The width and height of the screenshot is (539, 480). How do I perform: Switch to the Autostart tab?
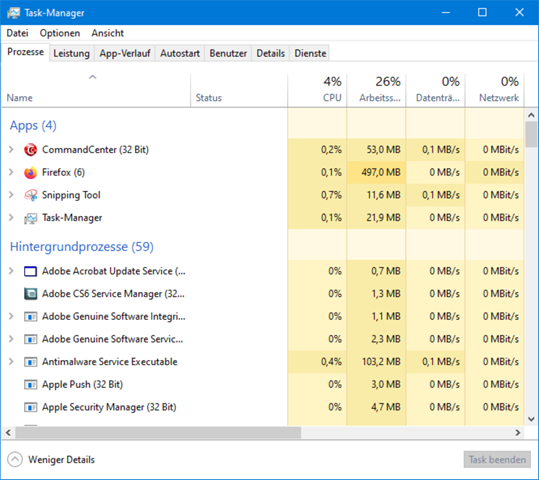[x=180, y=53]
